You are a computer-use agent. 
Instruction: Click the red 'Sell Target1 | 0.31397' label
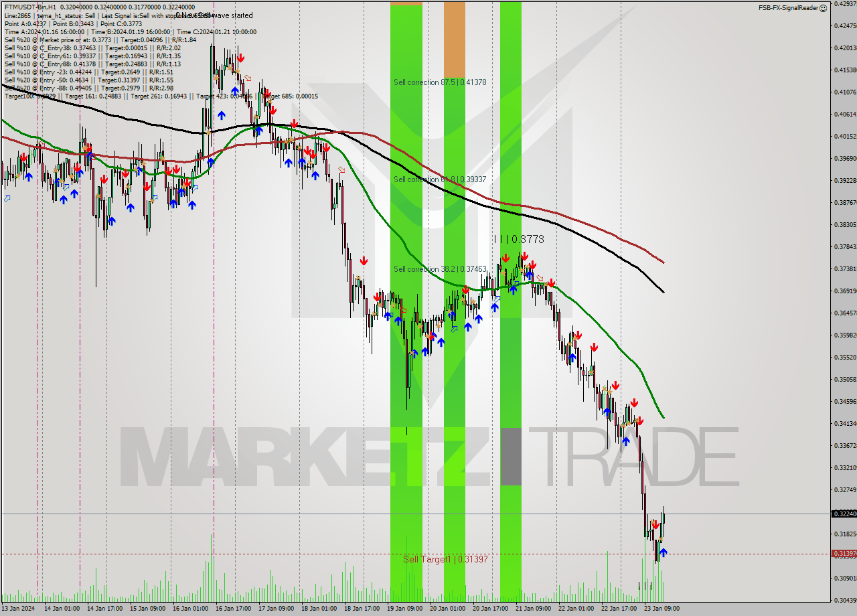tap(445, 559)
